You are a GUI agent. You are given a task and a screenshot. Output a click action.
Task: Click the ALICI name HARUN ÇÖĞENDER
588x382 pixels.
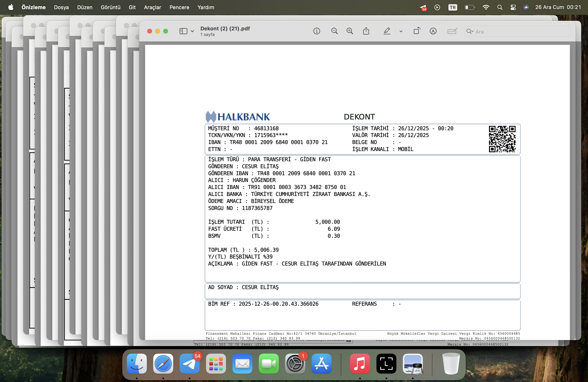click(254, 180)
